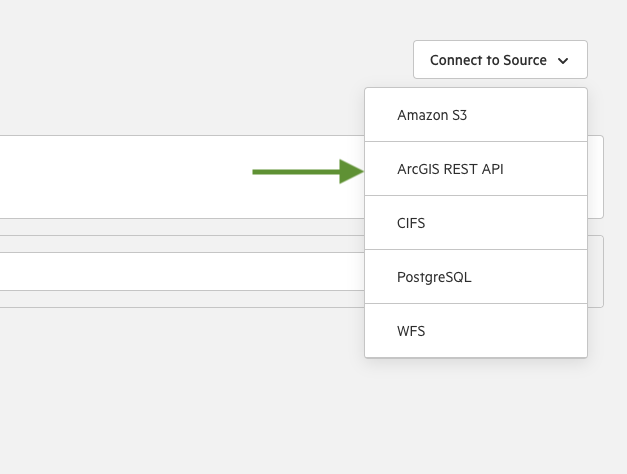This screenshot has height=474, width=627.
Task: Open the Connect to Source dropdown
Action: [x=500, y=60]
